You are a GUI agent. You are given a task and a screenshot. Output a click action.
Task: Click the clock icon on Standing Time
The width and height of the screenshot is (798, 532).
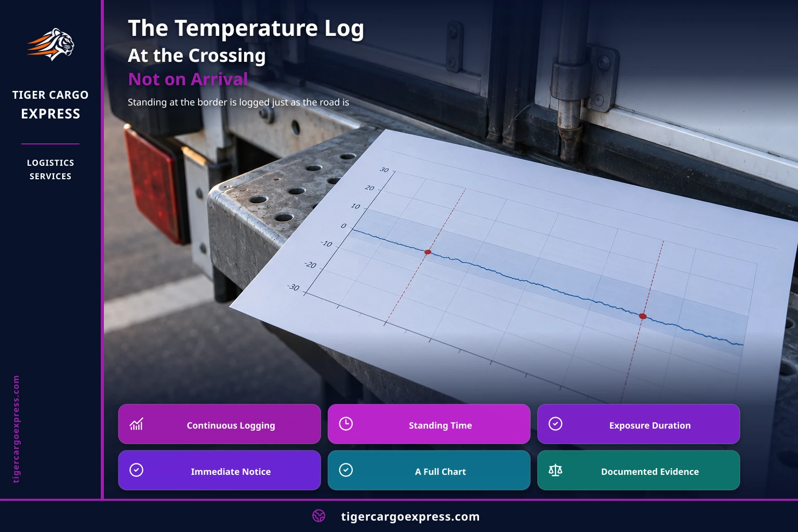tap(346, 424)
